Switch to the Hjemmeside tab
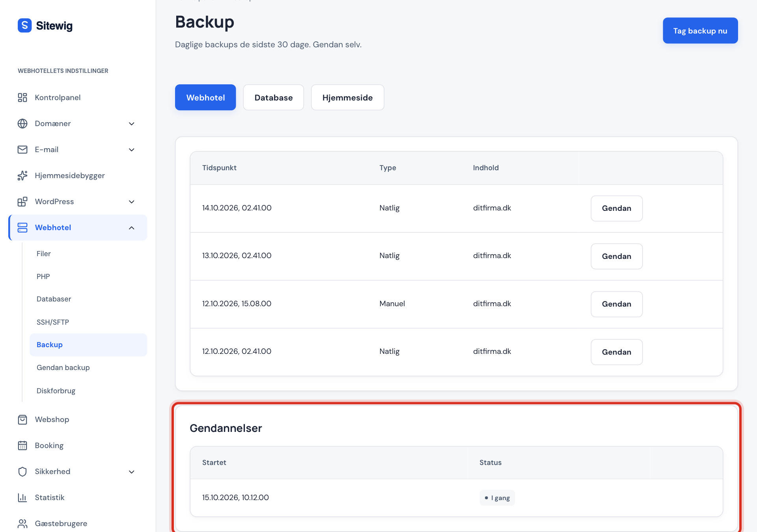 click(x=347, y=97)
